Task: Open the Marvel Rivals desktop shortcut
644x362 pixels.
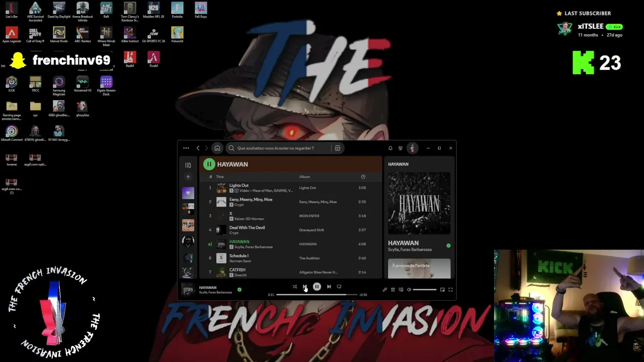Action: [59, 35]
